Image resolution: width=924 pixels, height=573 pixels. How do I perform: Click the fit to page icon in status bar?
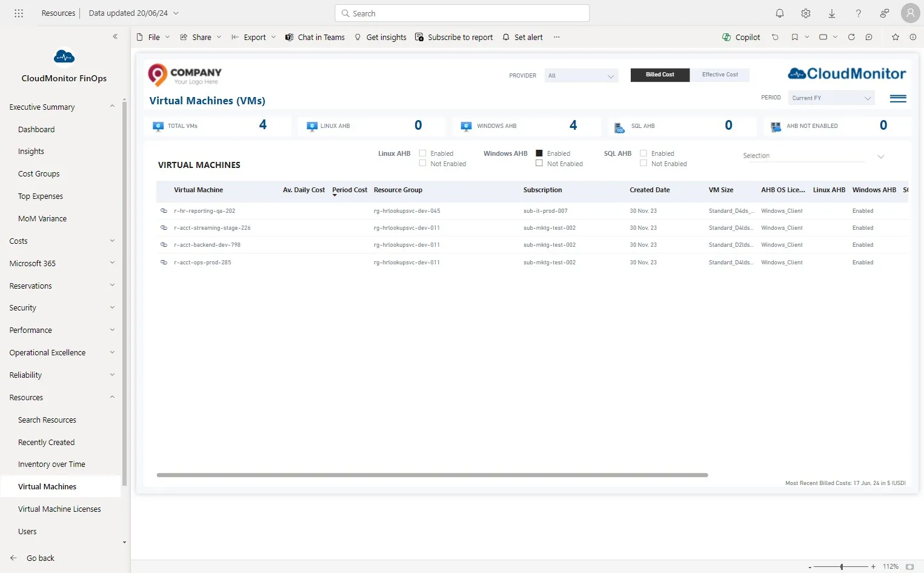click(909, 566)
